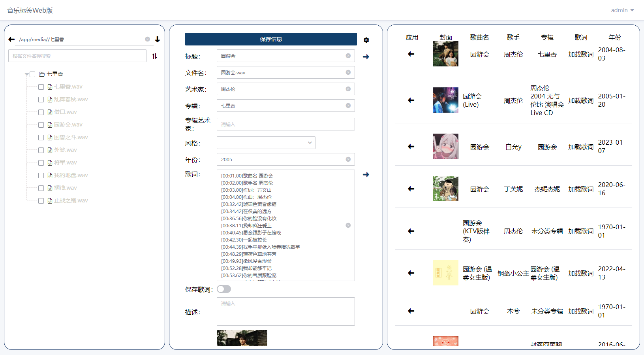Click the back arrow beside the folder path
This screenshot has height=355, width=644.
(x=11, y=39)
